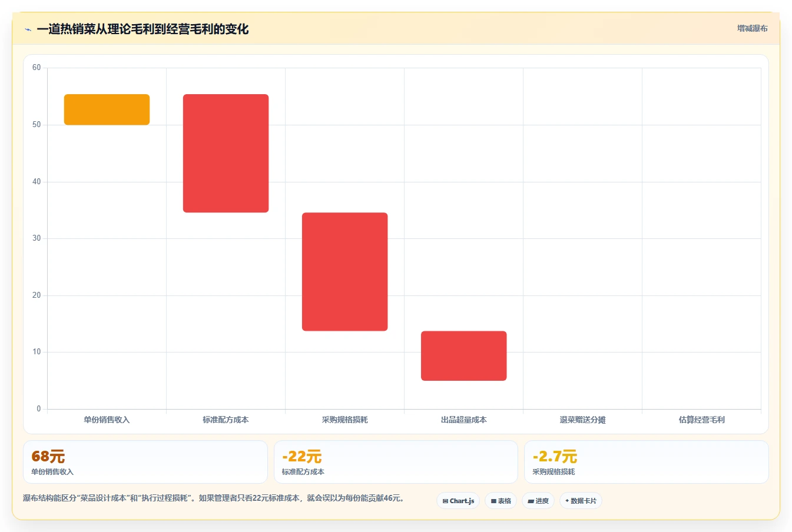The height and width of the screenshot is (532, 792).
Task: Click the red 出品超量成本 waterfall bar
Action: coord(463,355)
